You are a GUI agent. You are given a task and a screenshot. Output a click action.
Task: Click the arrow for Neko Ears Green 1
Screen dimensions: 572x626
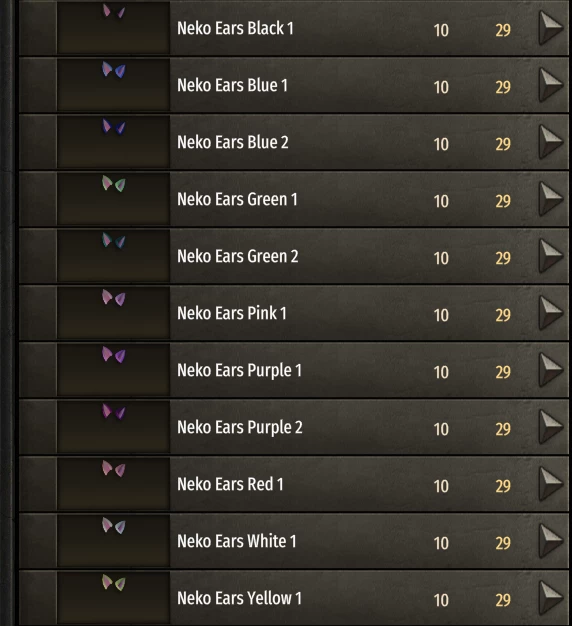click(x=551, y=199)
